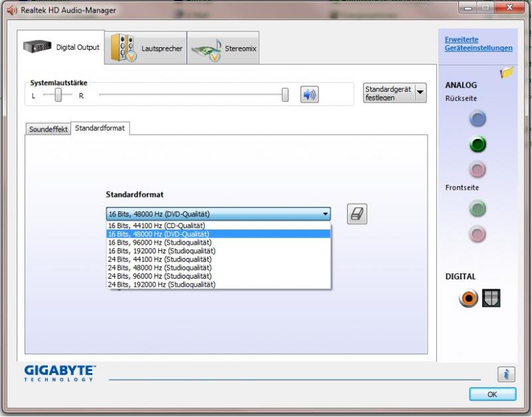This screenshot has height=417, width=532.
Task: Choose 16 Bits, 44100 Hz (CD-Qualität)
Action: point(219,225)
